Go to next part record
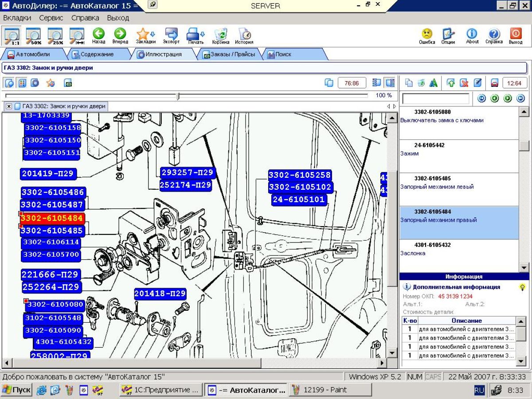Image resolution: width=532 pixels, height=399 pixels. click(508, 98)
